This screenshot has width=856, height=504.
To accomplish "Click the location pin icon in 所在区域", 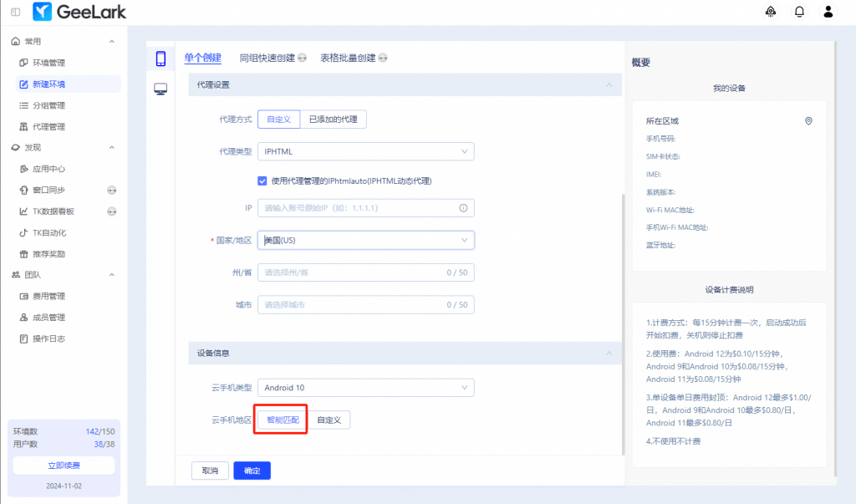I will click(x=808, y=121).
